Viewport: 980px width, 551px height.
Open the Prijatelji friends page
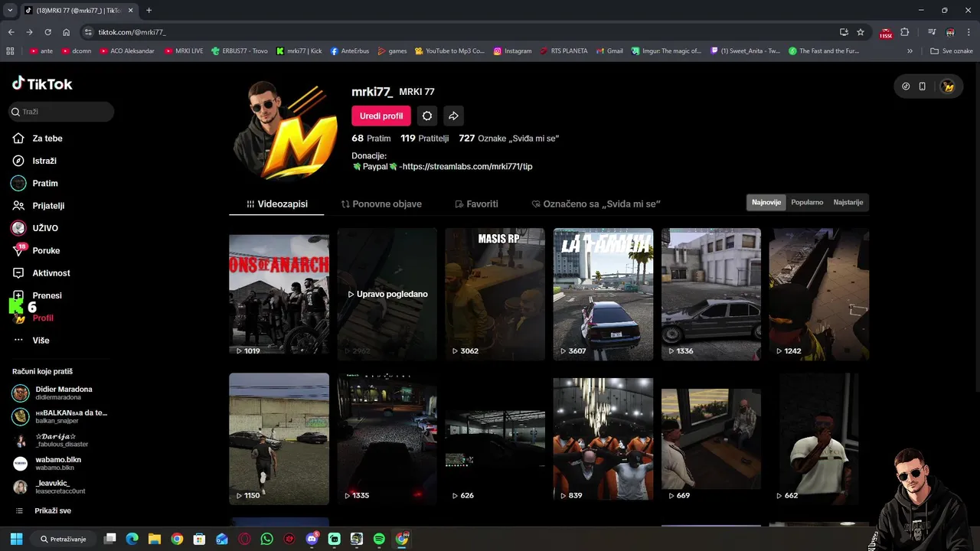click(48, 206)
